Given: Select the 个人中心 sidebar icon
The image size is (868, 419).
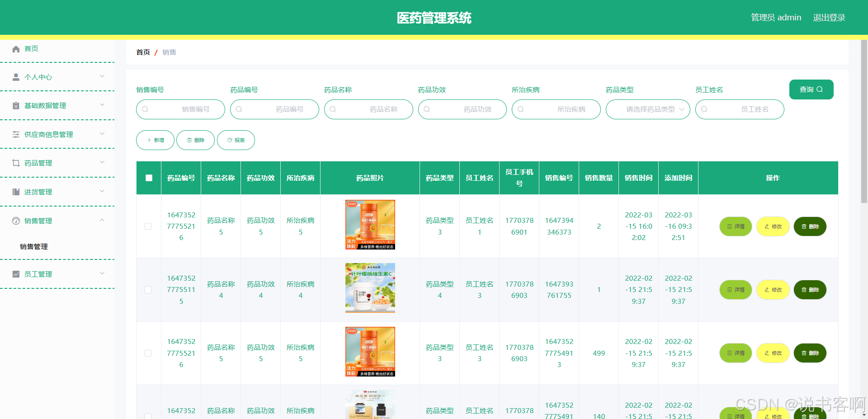Looking at the screenshot, I should click(15, 76).
